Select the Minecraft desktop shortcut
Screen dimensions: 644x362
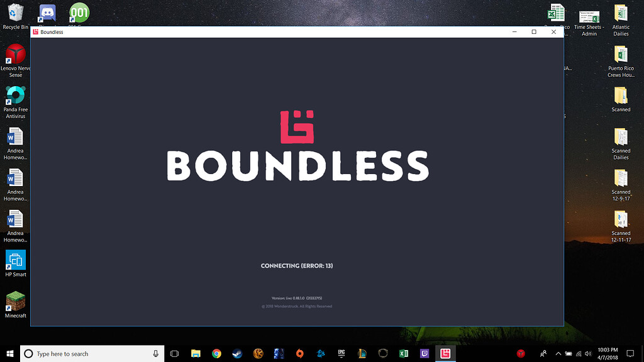click(x=16, y=305)
